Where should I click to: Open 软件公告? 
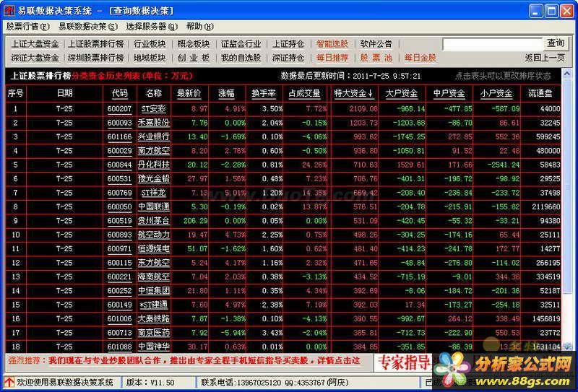(376, 44)
